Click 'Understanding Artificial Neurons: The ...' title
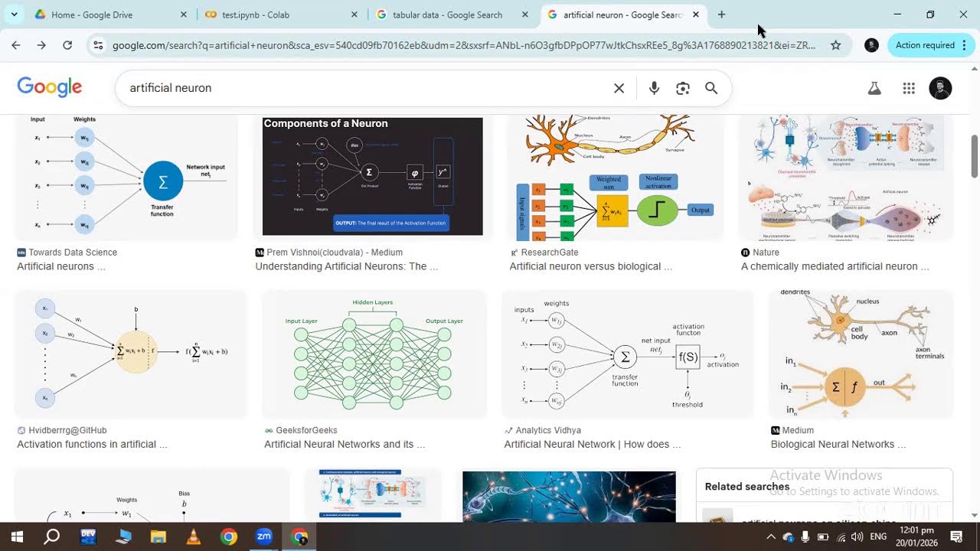980x551 pixels. [x=347, y=266]
